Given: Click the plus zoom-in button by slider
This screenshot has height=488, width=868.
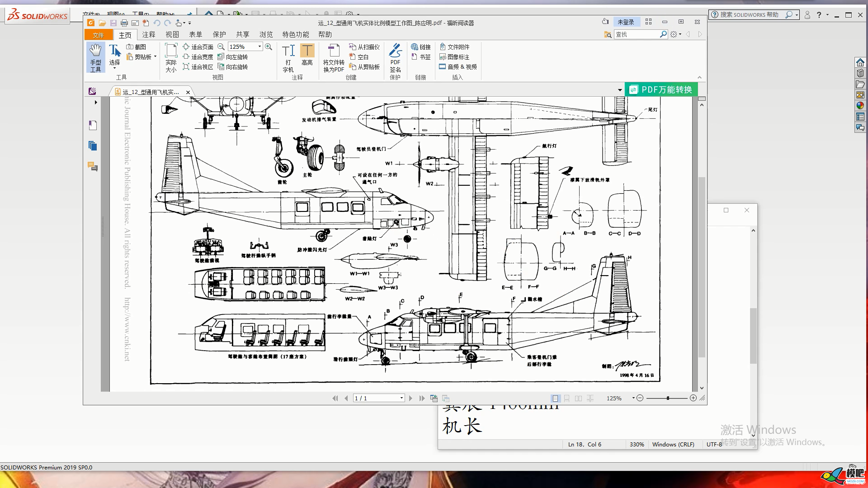Looking at the screenshot, I should click(693, 398).
